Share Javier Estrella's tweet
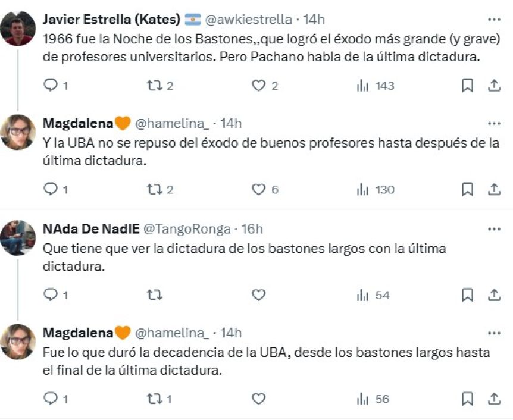 (493, 86)
